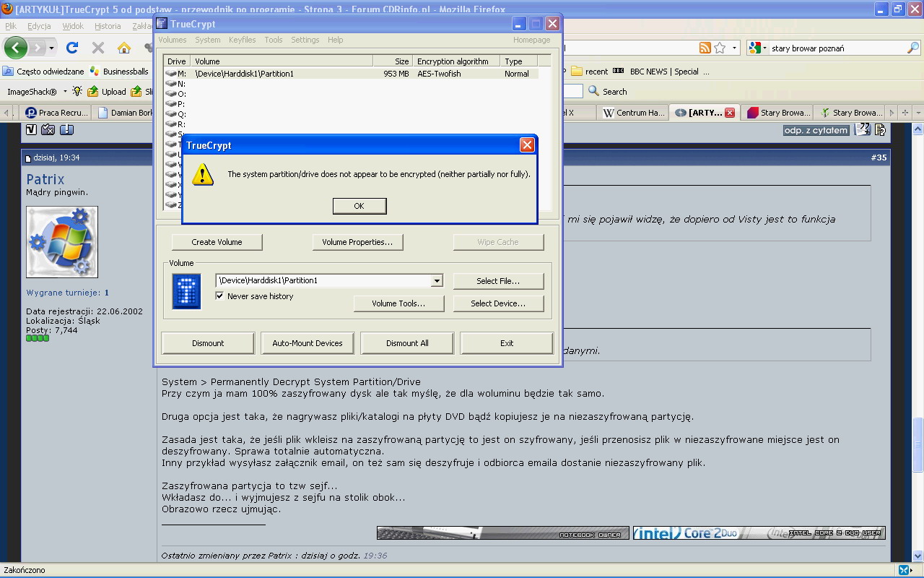
Task: Click Select Device... button
Action: (x=498, y=303)
